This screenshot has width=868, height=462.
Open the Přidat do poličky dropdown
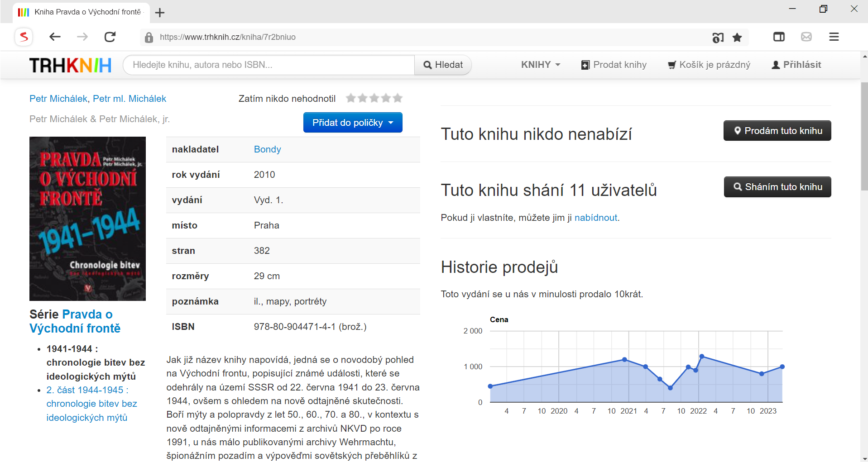353,123
